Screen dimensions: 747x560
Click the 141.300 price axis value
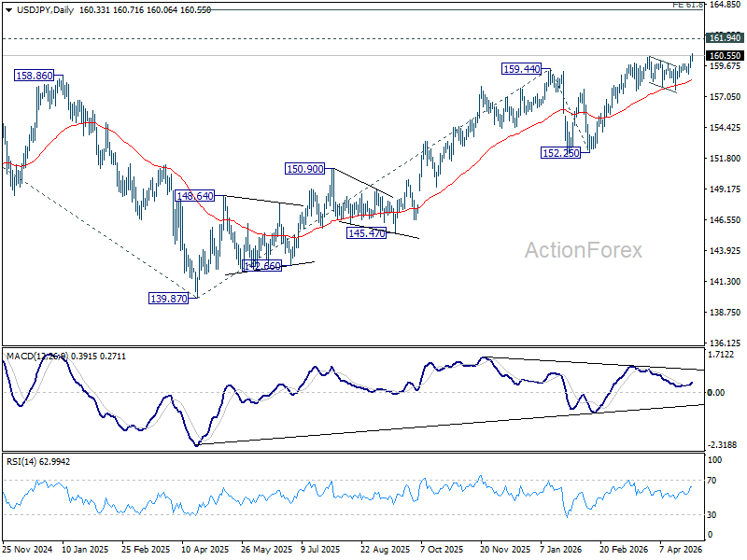(726, 282)
